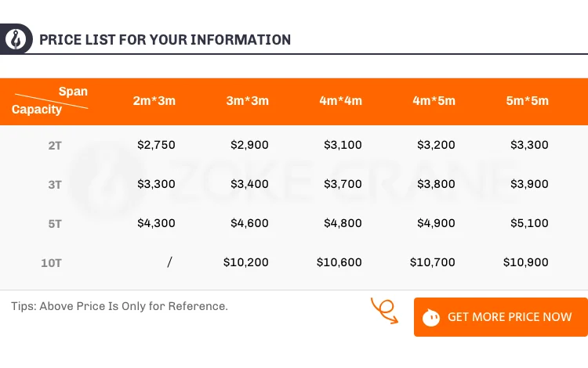Screen dimensions: 588x368
Task: Click the 5T capacity row label
Action: point(55,223)
